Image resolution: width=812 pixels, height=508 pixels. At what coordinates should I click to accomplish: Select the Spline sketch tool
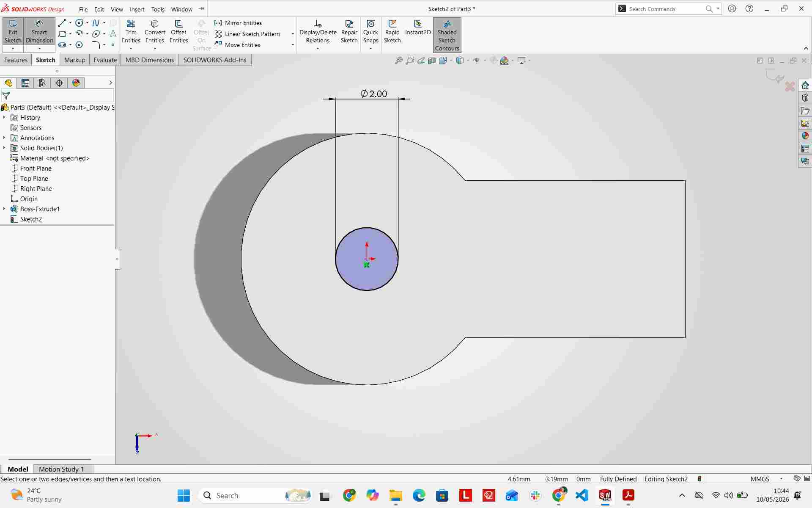[96, 23]
